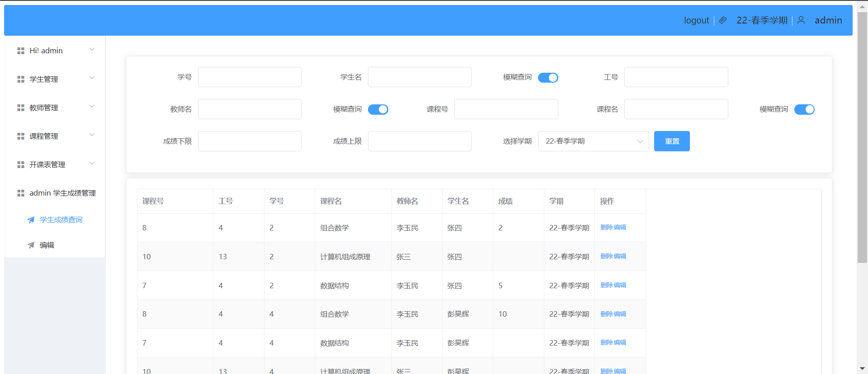Viewport: 868px width, 374px height.
Task: Click the vertical page scrollbar thumb
Action: point(862,137)
